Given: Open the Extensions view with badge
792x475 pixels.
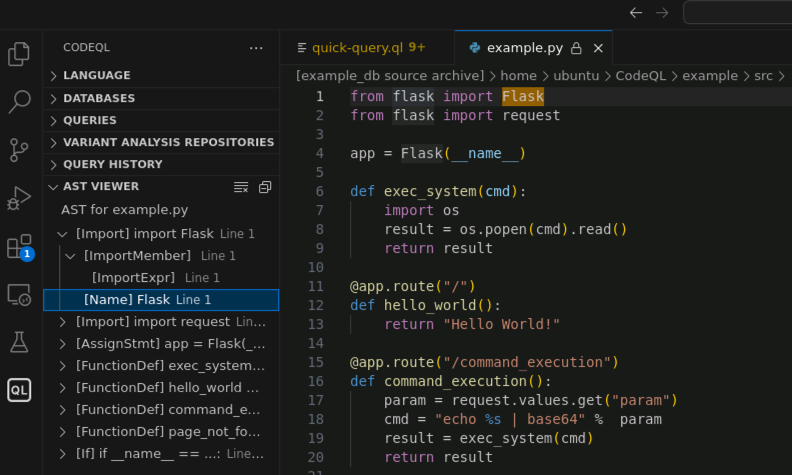Looking at the screenshot, I should click(19, 247).
